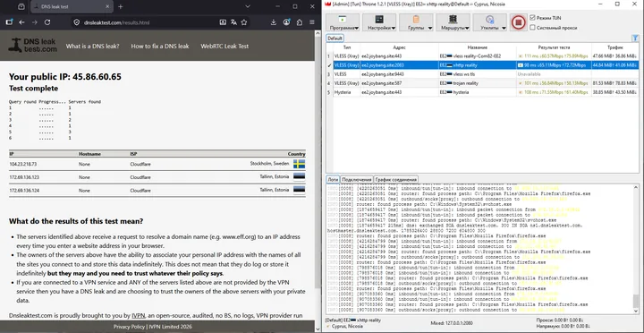Click address ee2.joybang.site:587

[x=382, y=83]
